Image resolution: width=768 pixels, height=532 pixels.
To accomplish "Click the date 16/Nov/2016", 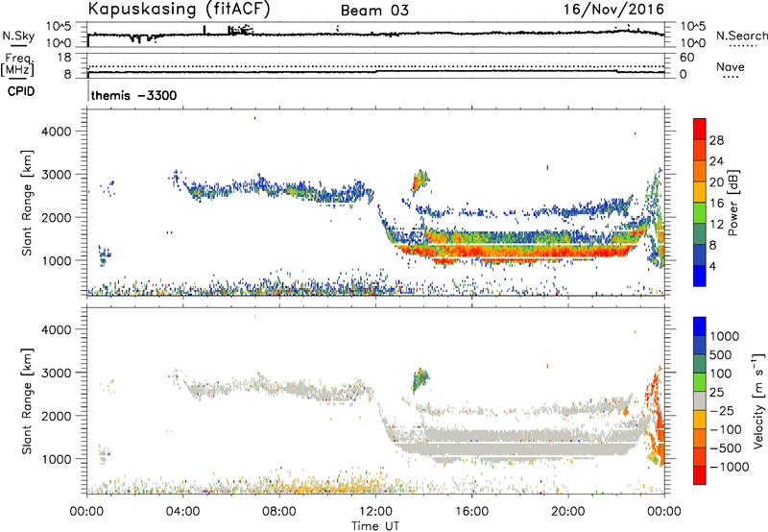I will tap(613, 9).
